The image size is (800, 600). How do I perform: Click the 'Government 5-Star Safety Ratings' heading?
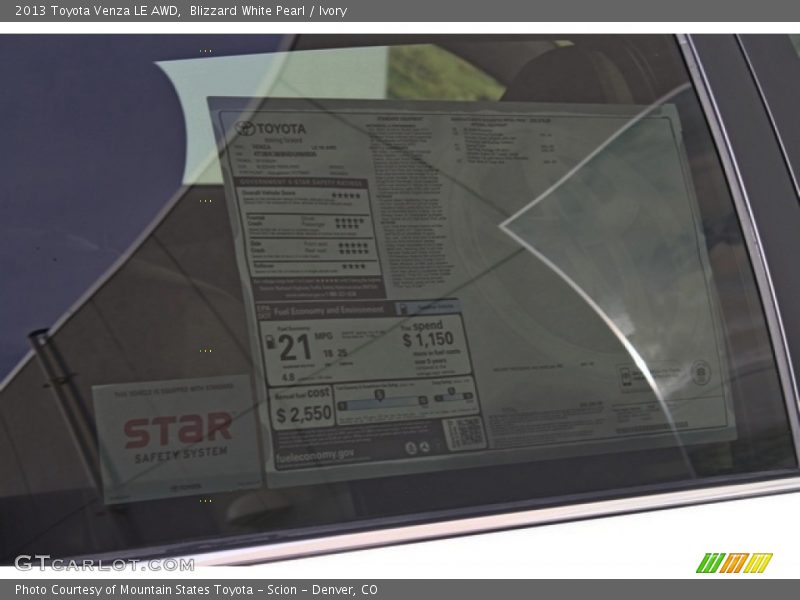click(x=302, y=183)
